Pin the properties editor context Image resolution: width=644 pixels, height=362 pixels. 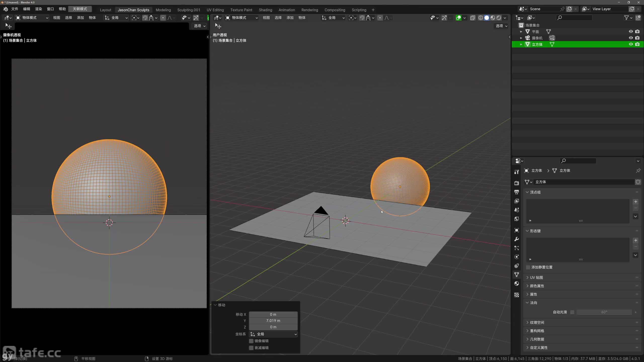[638, 171]
